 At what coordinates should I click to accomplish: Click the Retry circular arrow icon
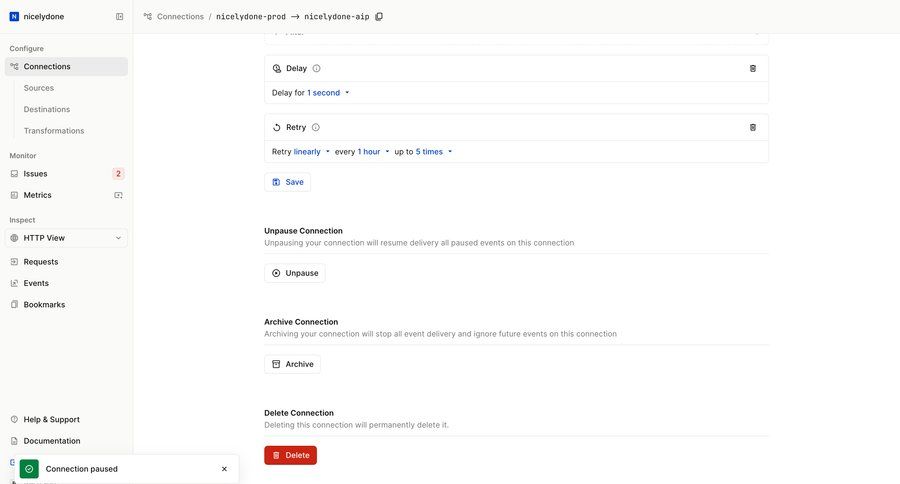(x=277, y=127)
